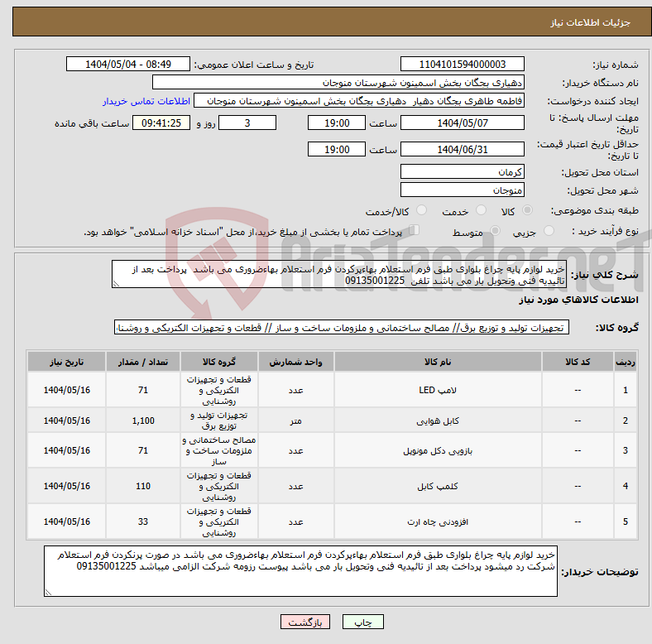Click the response deadline date 1404/05/07
This screenshot has height=644, width=652.
point(462,123)
